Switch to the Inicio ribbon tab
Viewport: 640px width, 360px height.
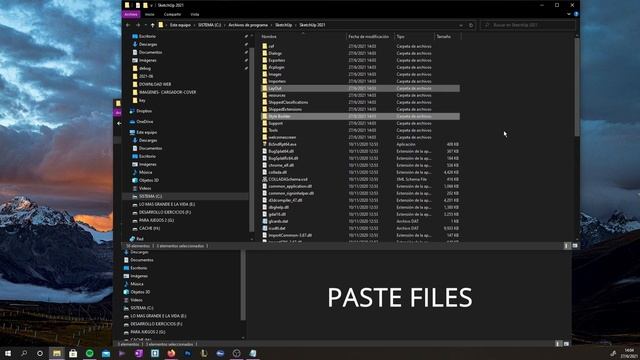coord(149,14)
